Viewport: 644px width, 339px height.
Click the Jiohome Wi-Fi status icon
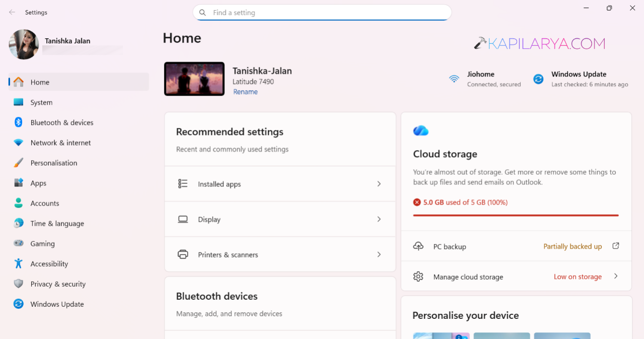[x=454, y=79]
